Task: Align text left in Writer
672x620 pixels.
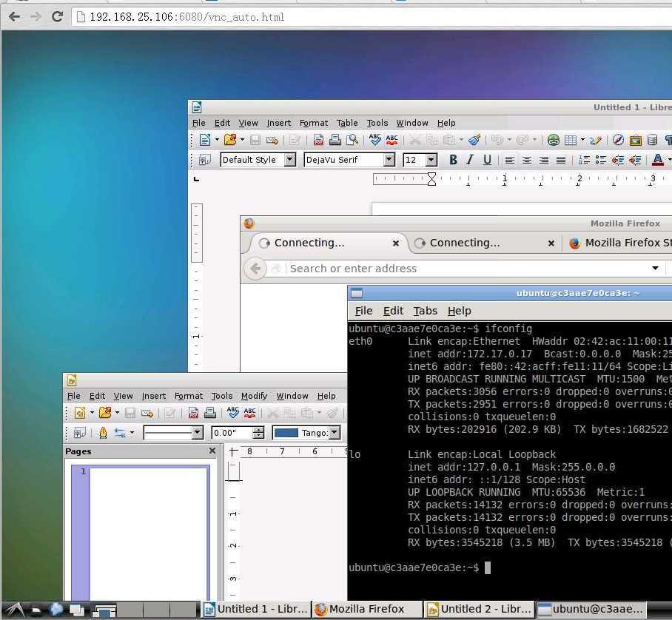Action: 510,161
